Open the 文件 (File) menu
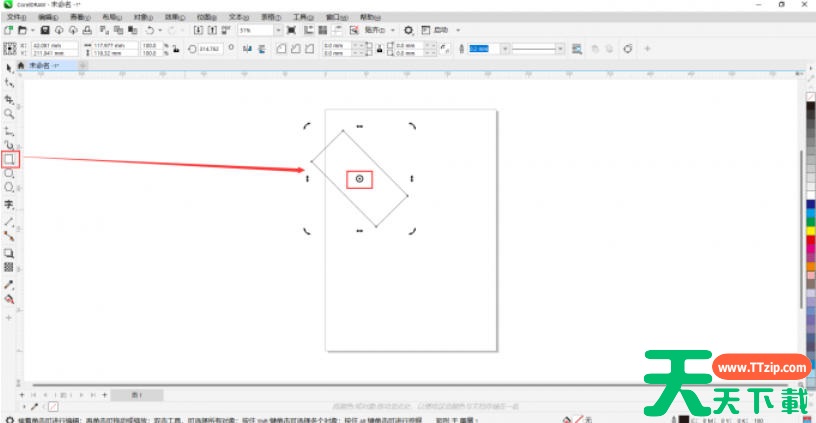The height and width of the screenshot is (423, 816). pos(16,17)
